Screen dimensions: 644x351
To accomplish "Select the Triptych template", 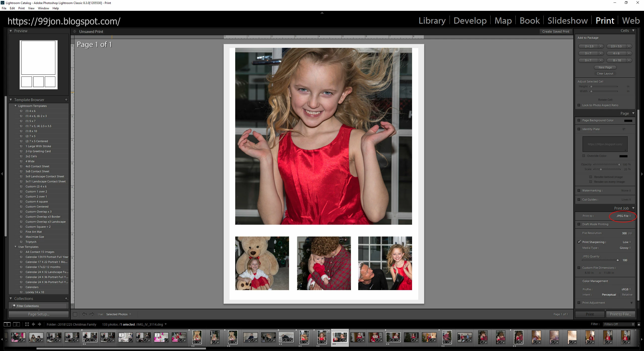I will tap(31, 242).
